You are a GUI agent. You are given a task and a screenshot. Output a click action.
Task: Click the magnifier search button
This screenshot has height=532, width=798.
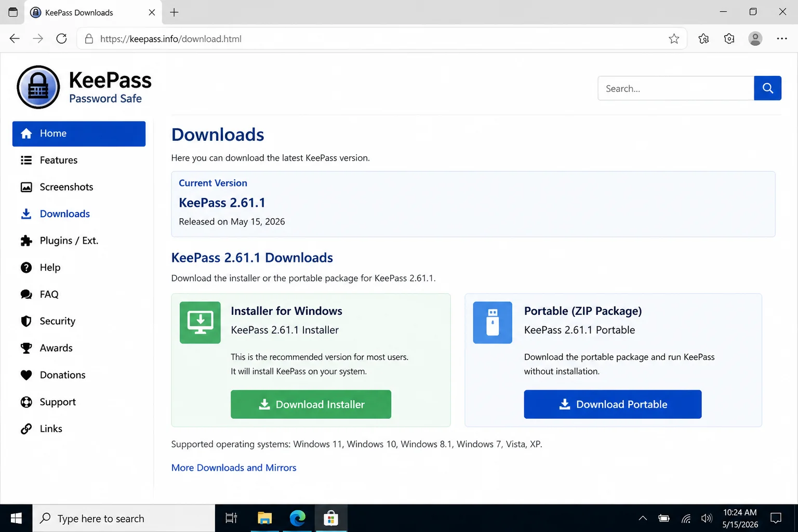[x=767, y=88]
